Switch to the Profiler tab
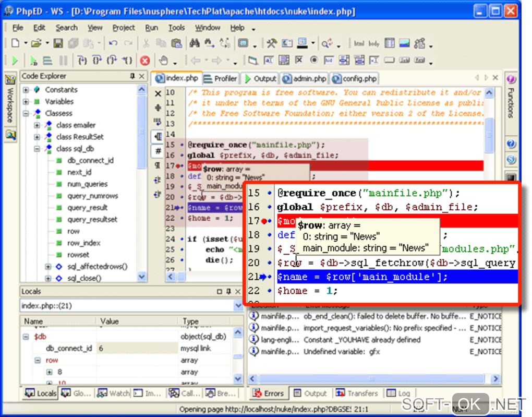 (221, 79)
